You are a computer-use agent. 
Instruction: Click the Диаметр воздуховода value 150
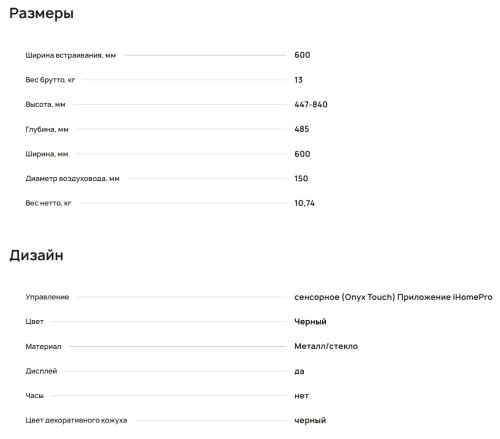pos(301,179)
